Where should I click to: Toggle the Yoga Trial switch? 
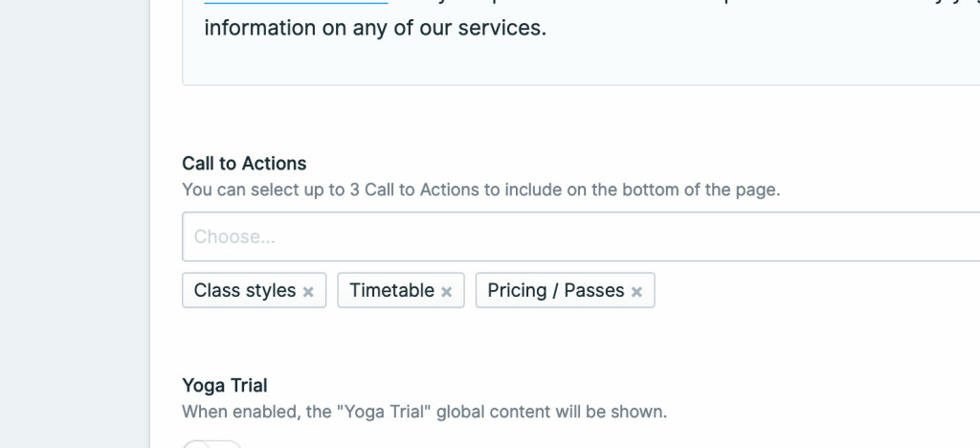(x=212, y=444)
